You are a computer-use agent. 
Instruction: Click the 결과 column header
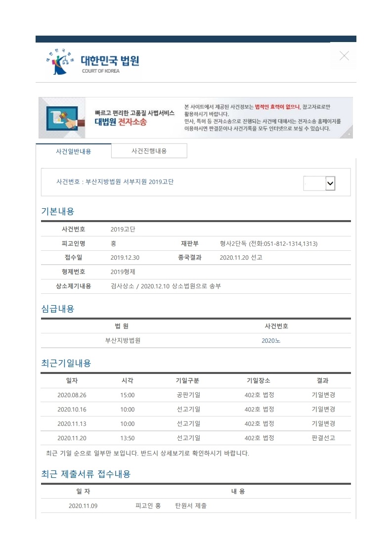pos(322,380)
